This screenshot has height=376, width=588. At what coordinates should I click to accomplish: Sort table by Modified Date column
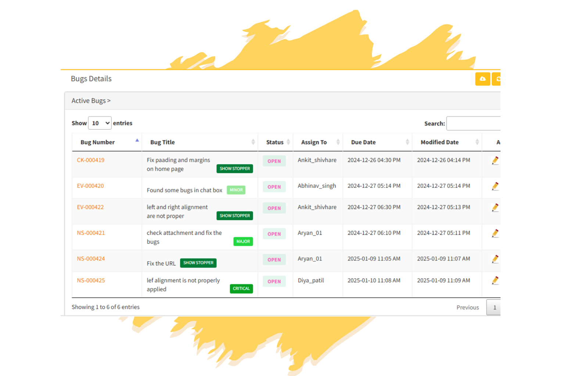tap(440, 142)
